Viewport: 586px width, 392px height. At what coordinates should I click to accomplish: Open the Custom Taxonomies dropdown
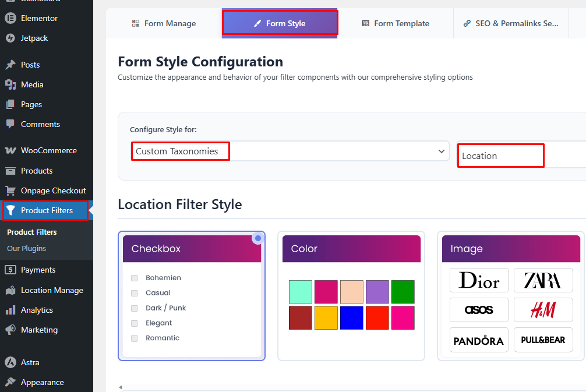[290, 151]
